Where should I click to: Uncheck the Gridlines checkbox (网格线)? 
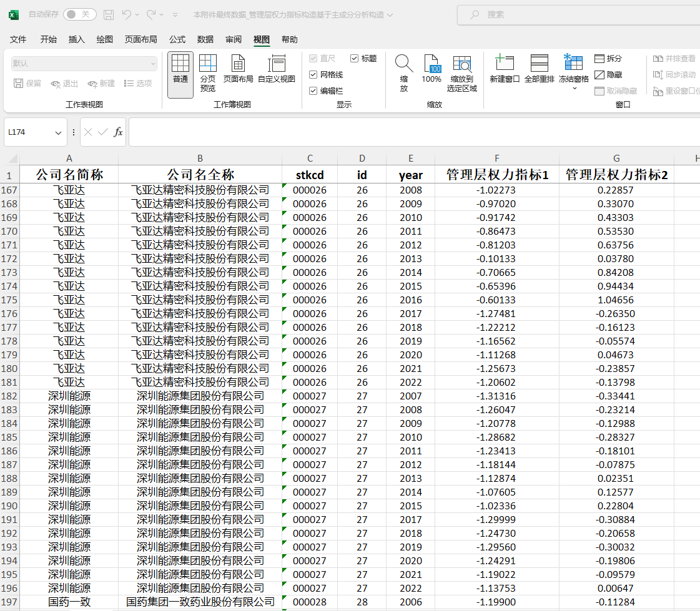point(313,74)
